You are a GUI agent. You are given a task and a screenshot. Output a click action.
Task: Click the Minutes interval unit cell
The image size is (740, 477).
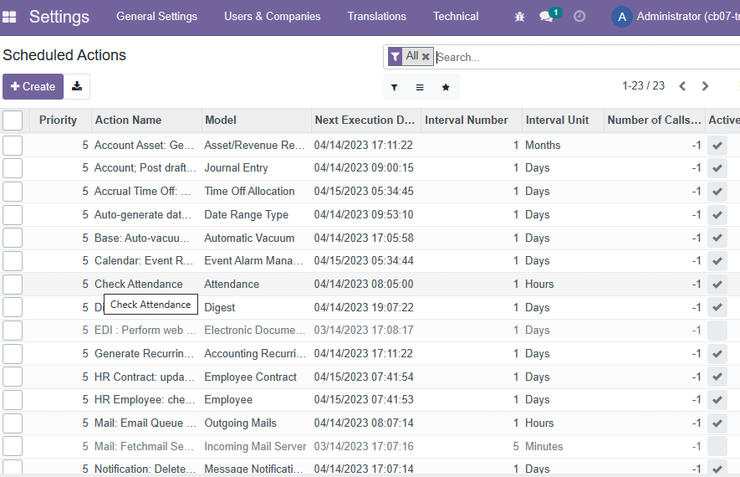click(x=544, y=446)
